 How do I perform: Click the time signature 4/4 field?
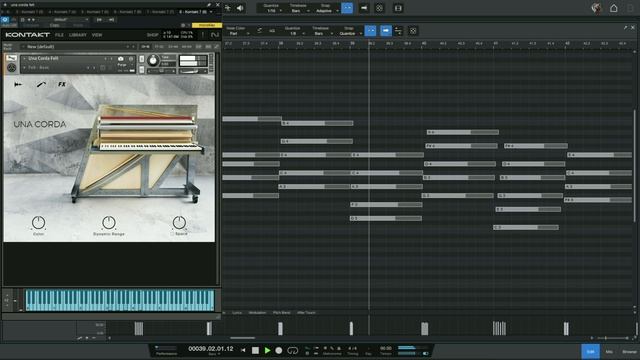pyautogui.click(x=352, y=349)
